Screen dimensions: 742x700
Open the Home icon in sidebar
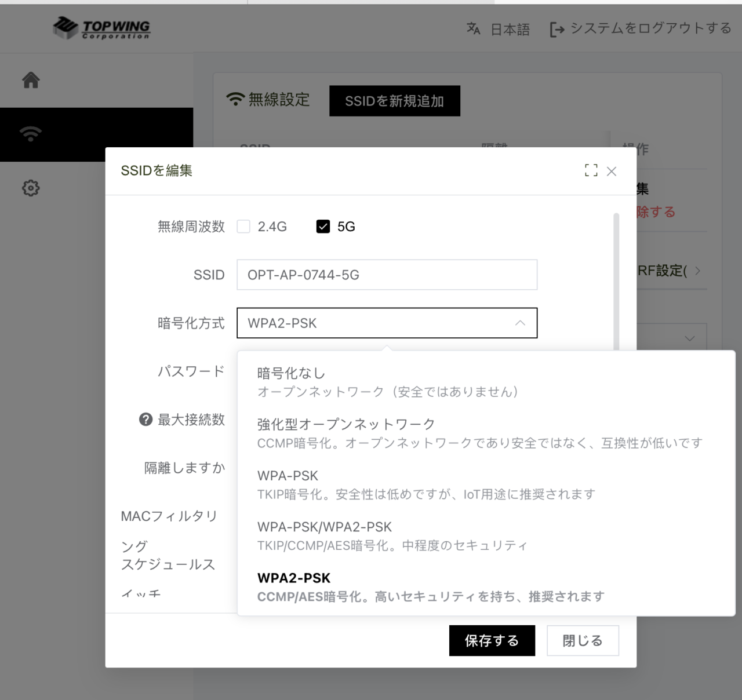(x=31, y=80)
